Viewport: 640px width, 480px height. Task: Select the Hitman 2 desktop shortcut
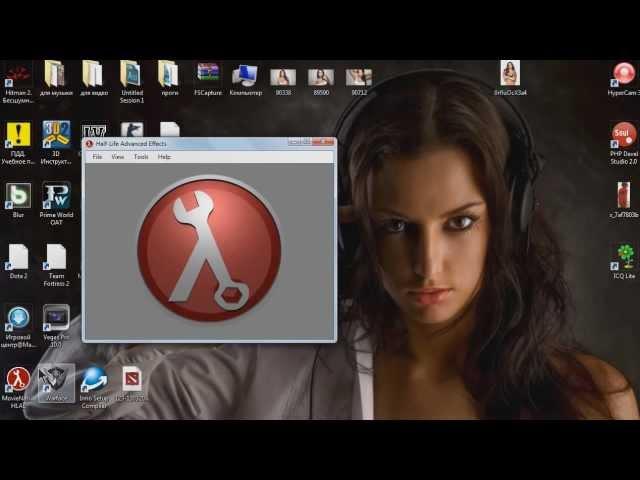pyautogui.click(x=18, y=82)
